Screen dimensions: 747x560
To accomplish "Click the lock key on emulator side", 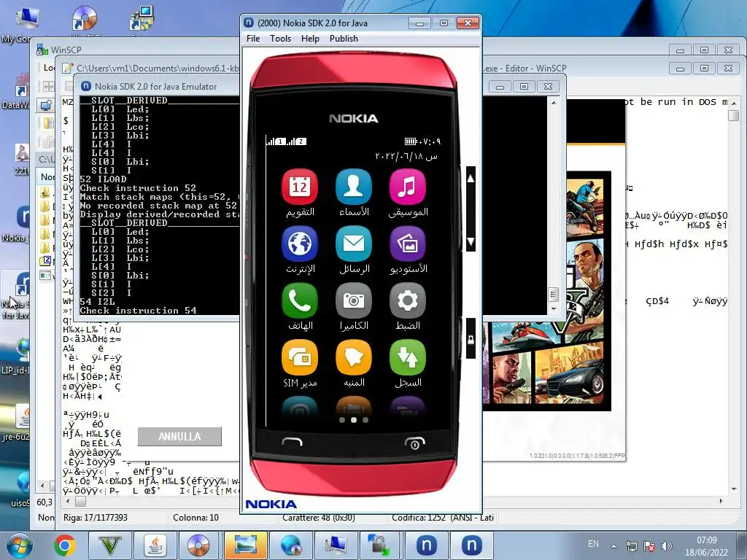I will (x=471, y=338).
